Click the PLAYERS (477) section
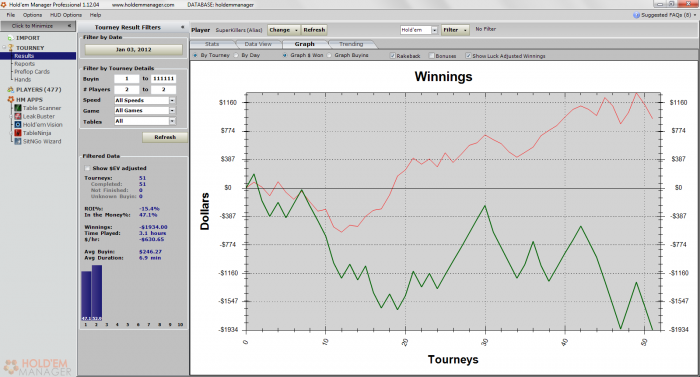 38,89
